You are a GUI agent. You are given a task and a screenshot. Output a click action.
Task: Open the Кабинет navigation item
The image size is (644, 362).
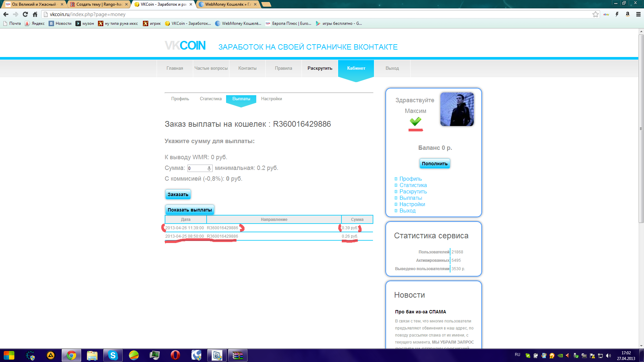click(356, 68)
